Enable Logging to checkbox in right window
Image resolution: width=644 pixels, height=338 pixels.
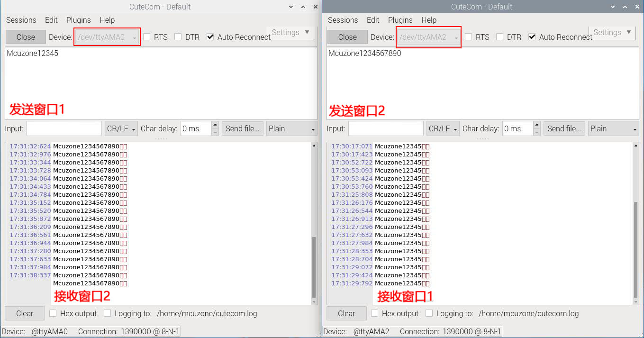(429, 313)
